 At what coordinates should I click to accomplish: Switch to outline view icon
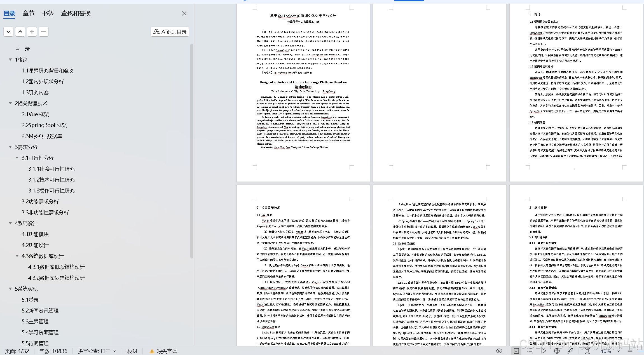pos(530,351)
